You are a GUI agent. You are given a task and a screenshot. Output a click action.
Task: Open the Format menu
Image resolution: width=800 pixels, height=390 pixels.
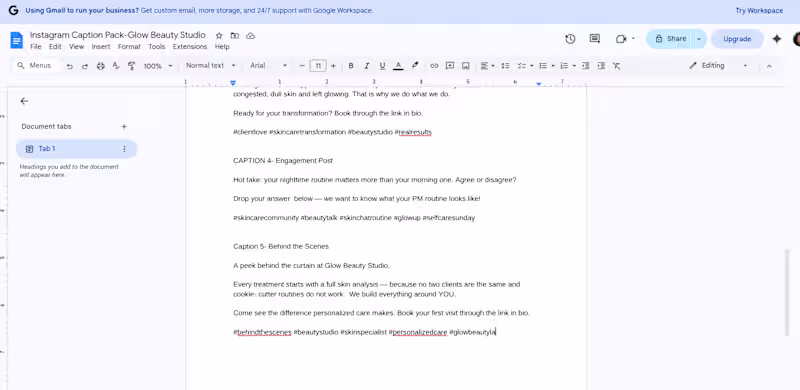pos(129,46)
